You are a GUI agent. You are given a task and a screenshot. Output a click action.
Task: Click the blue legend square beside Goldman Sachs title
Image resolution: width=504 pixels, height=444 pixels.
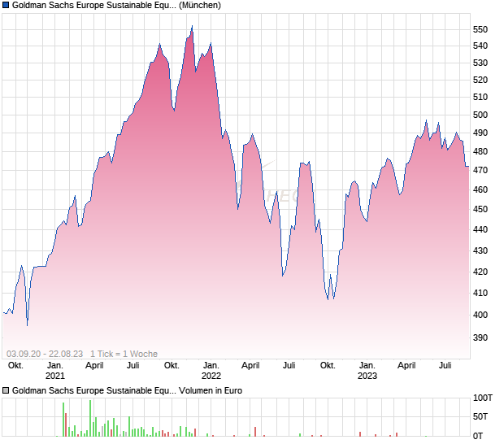pyautogui.click(x=6, y=5)
